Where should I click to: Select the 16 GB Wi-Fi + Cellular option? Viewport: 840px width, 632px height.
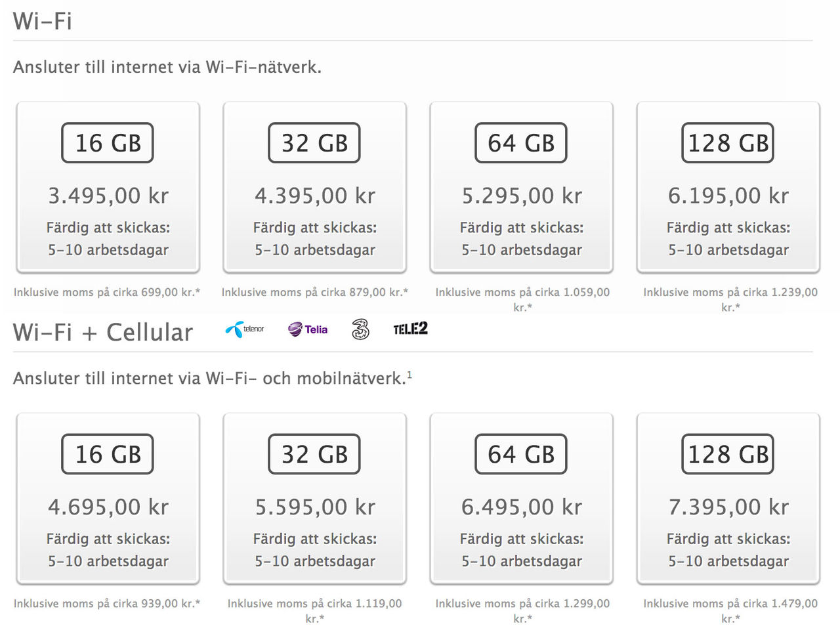tap(107, 453)
